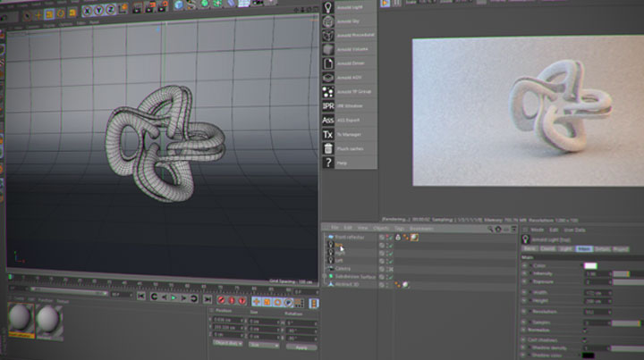644x360 pixels.
Task: Toggle the Z axis lock
Action: pos(111,10)
